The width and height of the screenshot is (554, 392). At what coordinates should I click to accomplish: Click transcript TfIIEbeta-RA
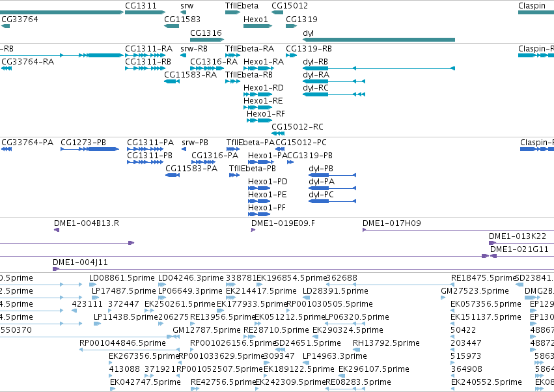coord(250,48)
